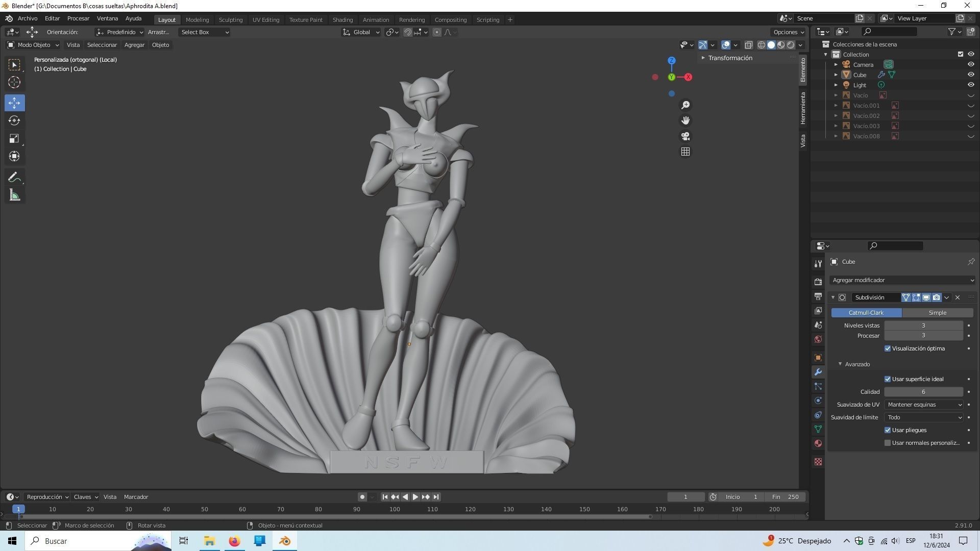Viewport: 980px width, 551px height.
Task: Switch to rendered viewport shading
Action: pyautogui.click(x=791, y=45)
